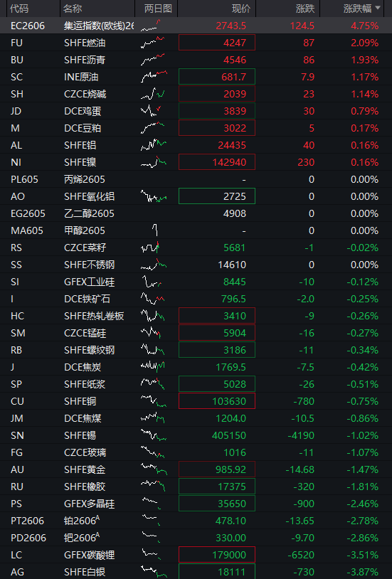Viewport: 392px width, 579px height.
Task: Open the GFEX碳酸锂 sparkline chart
Action: coord(152,555)
